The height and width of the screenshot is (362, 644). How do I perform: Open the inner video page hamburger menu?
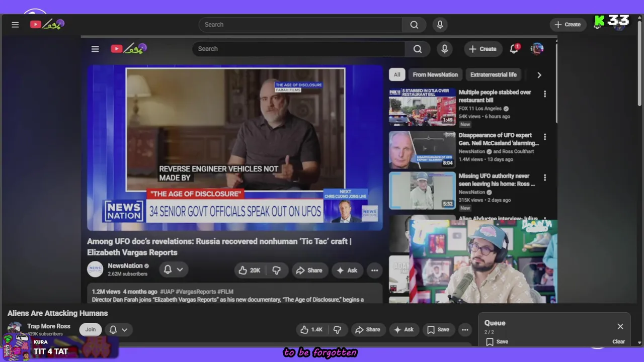[x=95, y=49]
